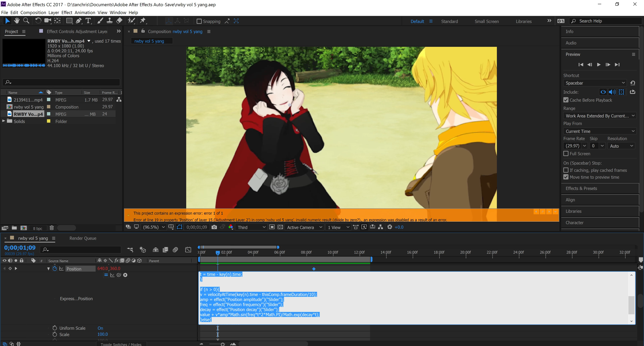The width and height of the screenshot is (644, 346).
Task: Select the Pen tool
Action: pos(79,21)
